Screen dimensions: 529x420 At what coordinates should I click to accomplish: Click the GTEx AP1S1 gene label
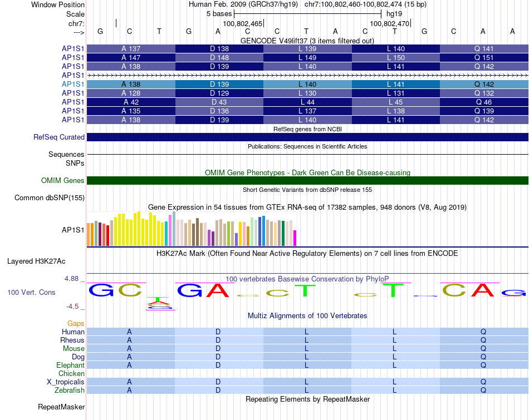tap(72, 230)
